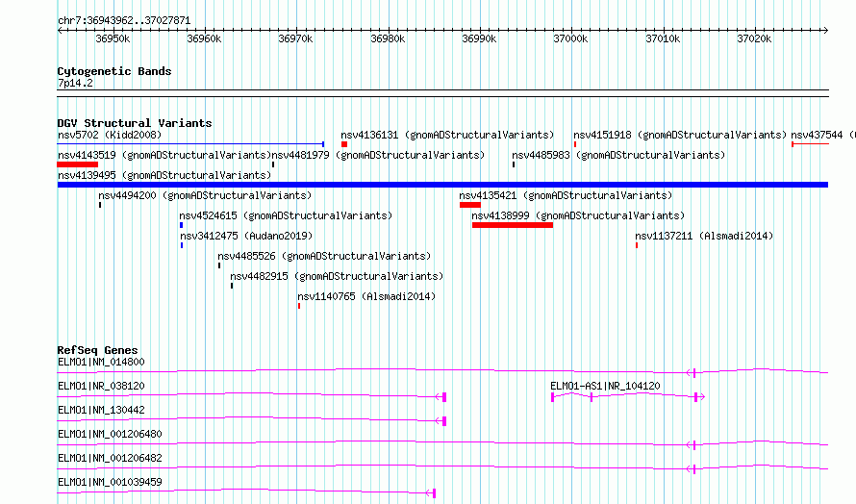This screenshot has height=504, width=856.
Task: Open nsv4485983 variant label
Action: pyautogui.click(x=618, y=155)
